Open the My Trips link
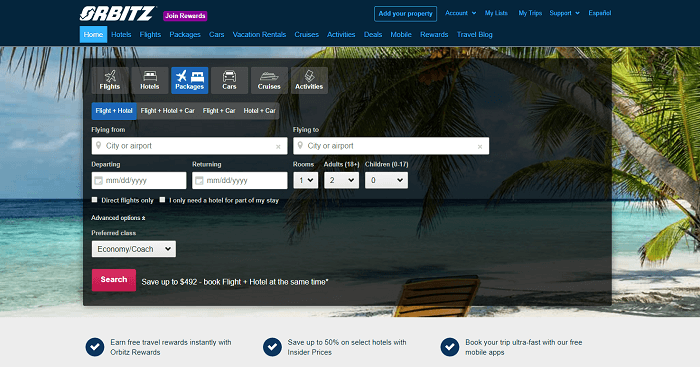This screenshot has width=700, height=367. point(530,13)
